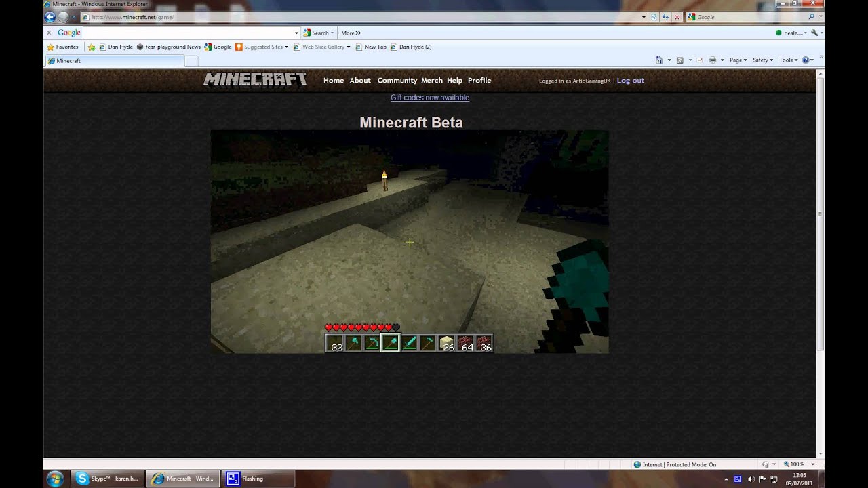This screenshot has width=868, height=488.
Task: Click the browser Back arrow button
Action: click(50, 17)
